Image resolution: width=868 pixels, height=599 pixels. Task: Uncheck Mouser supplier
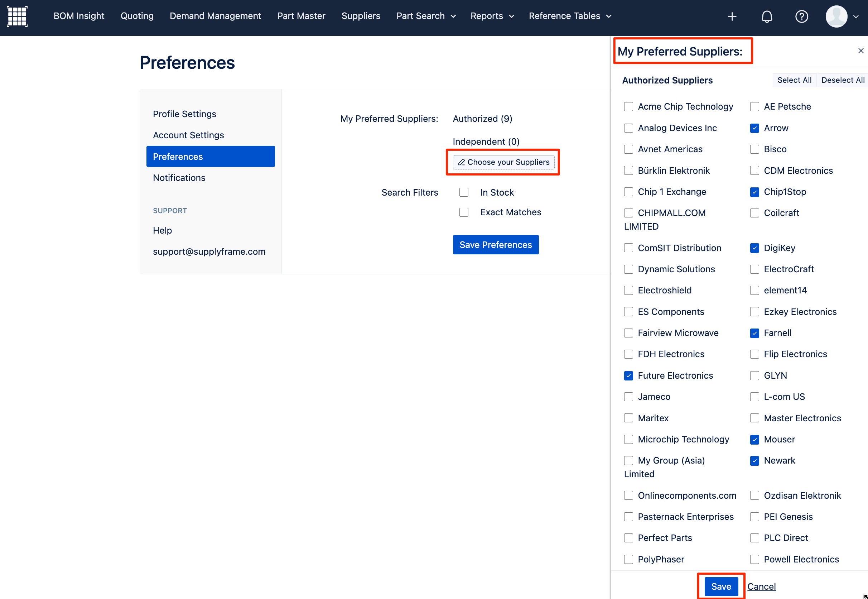point(754,440)
